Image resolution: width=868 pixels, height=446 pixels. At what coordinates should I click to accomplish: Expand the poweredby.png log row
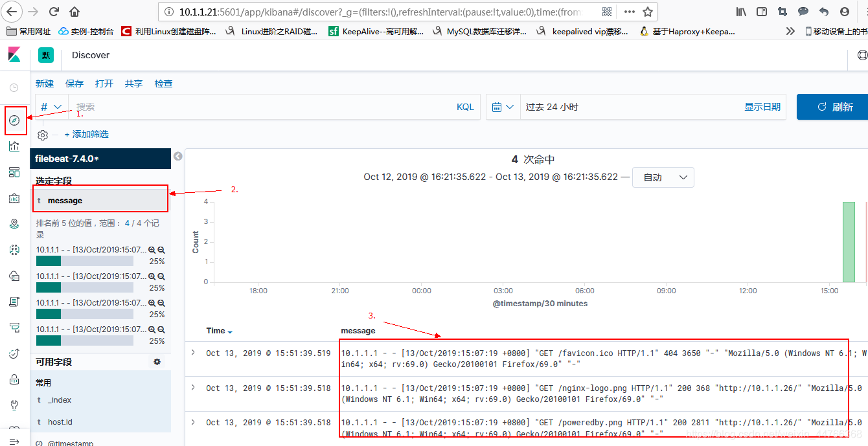point(193,421)
